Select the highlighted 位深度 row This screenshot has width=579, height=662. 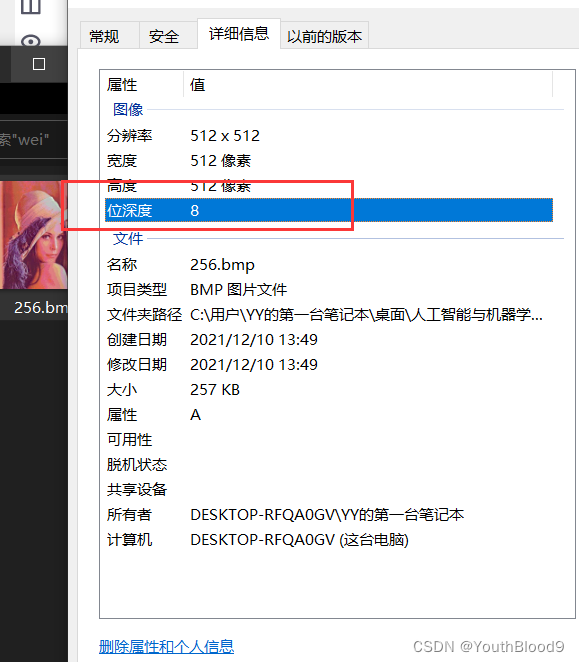tap(329, 210)
